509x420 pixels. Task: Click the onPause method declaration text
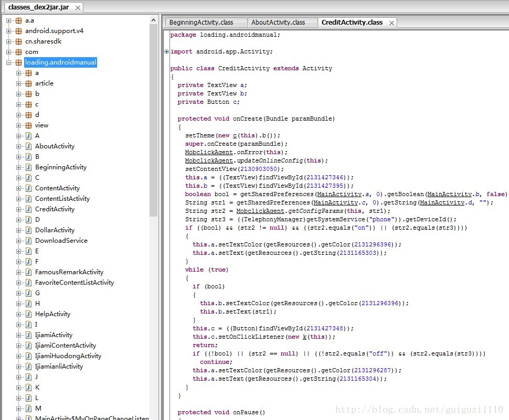(x=221, y=412)
